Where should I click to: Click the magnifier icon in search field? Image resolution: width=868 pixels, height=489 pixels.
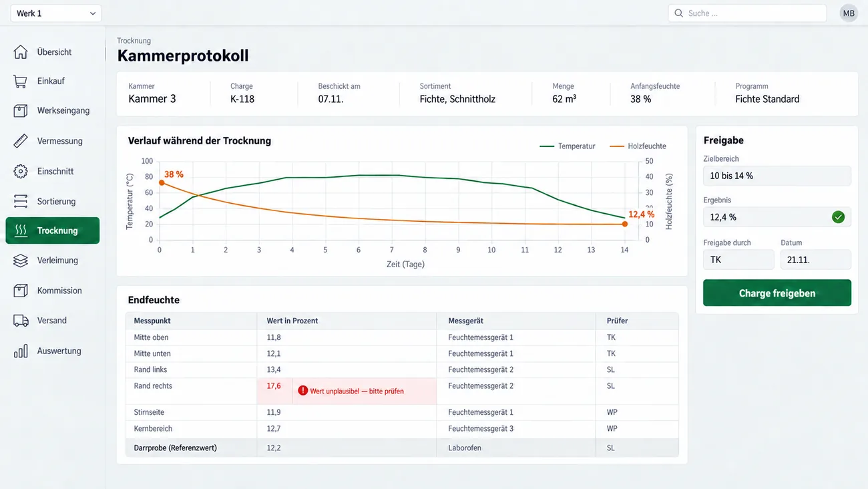[x=679, y=13]
